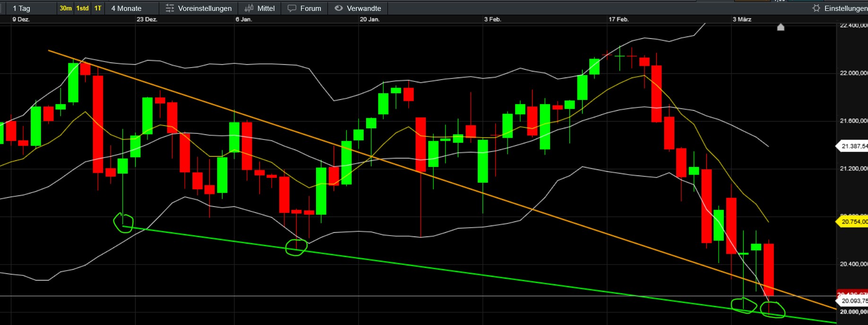Click the '3 Feb.' date label
Screen dimensions: 868x325
pos(492,19)
